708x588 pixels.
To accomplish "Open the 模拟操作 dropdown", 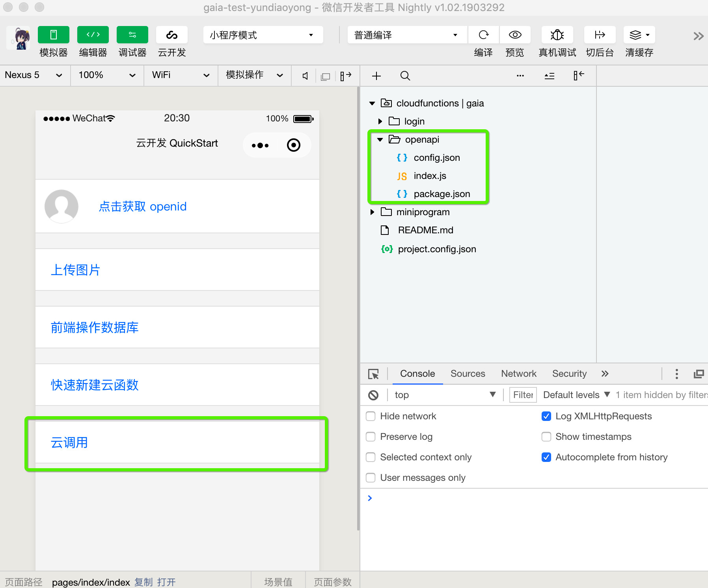I will [255, 75].
